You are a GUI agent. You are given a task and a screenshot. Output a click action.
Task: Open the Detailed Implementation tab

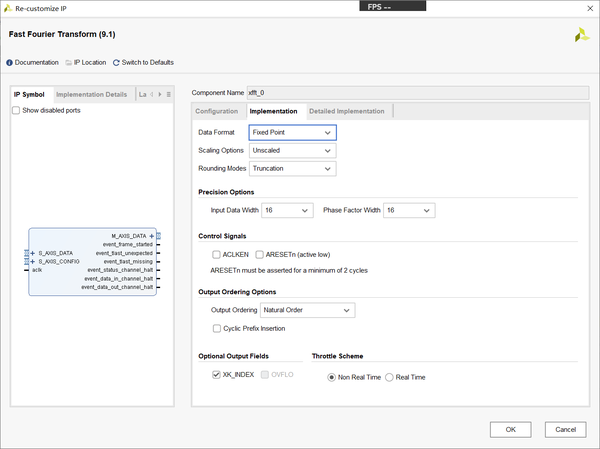click(x=346, y=111)
